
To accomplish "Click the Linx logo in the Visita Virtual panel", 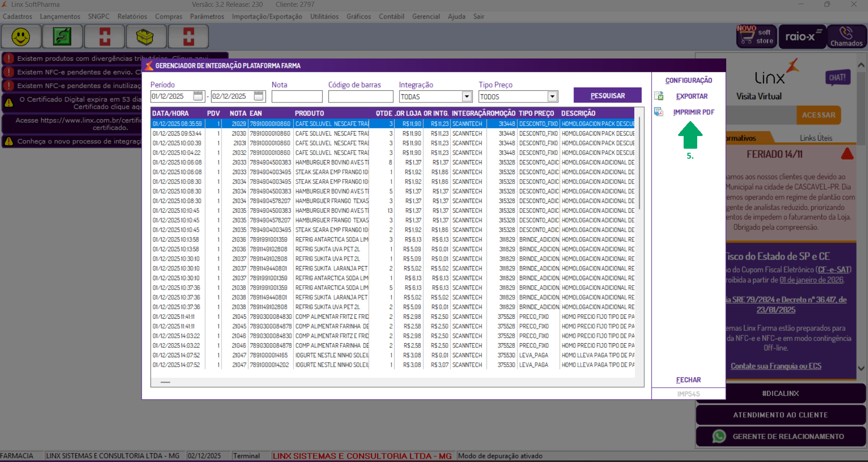I will click(x=776, y=73).
